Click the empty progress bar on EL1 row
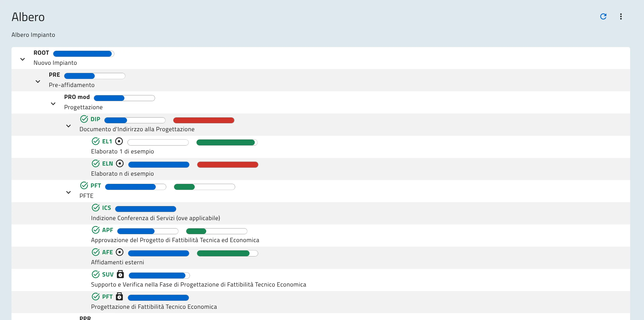The image size is (644, 320). coord(158,143)
